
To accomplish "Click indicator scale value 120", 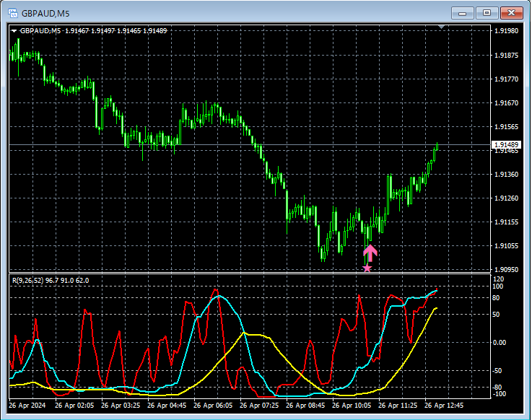I will pos(498,279).
